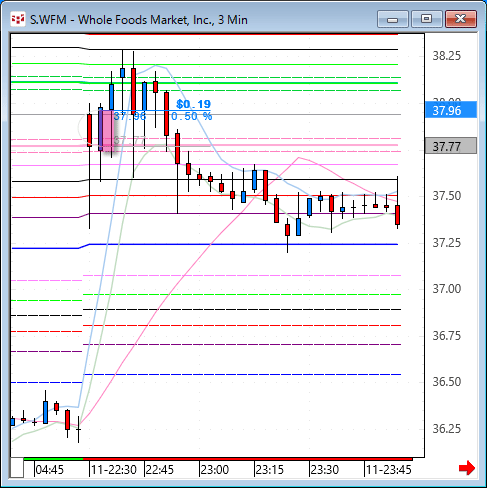Click the small white box at chart bottom-left
The height and width of the screenshot is (488, 487).
coord(17,468)
